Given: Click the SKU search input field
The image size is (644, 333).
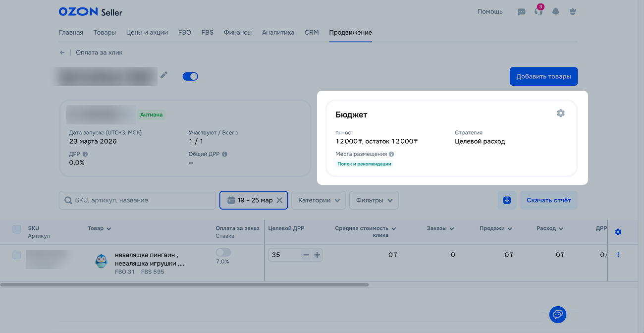Looking at the screenshot, I should pos(141,200).
